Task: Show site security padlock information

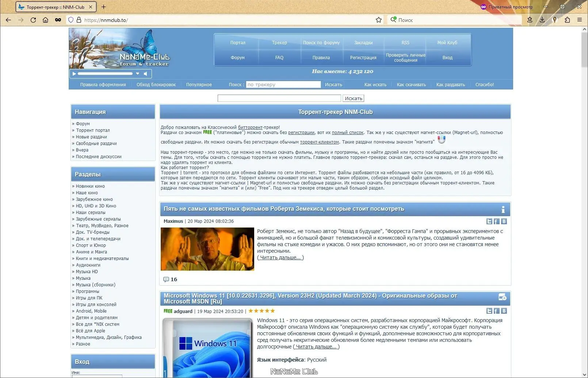Action: pyautogui.click(x=79, y=20)
